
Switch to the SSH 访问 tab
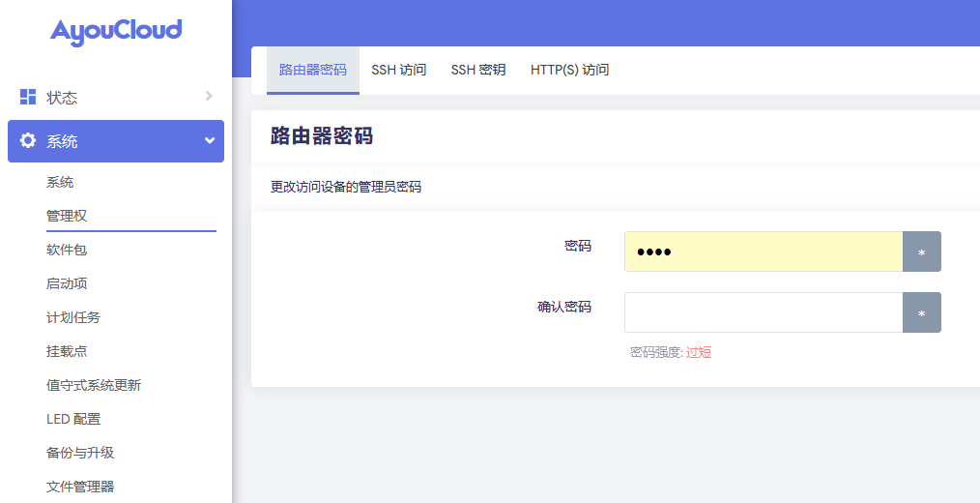(x=398, y=71)
